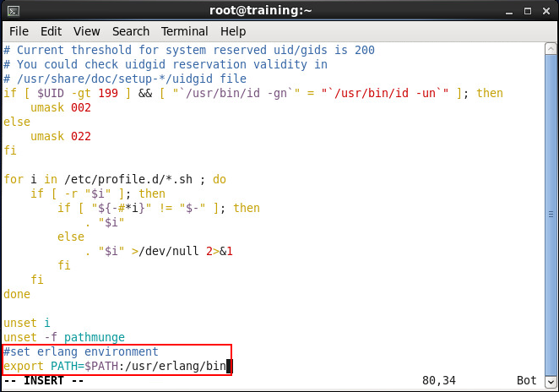The width and height of the screenshot is (559, 392).
Task: Click the '80,34' cursor position indicator
Action: tap(439, 380)
